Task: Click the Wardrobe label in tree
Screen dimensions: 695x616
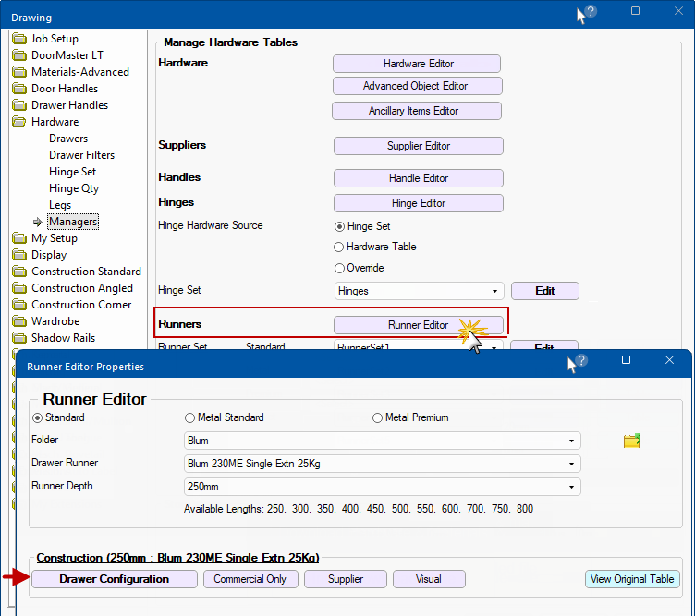Action: pyautogui.click(x=55, y=321)
